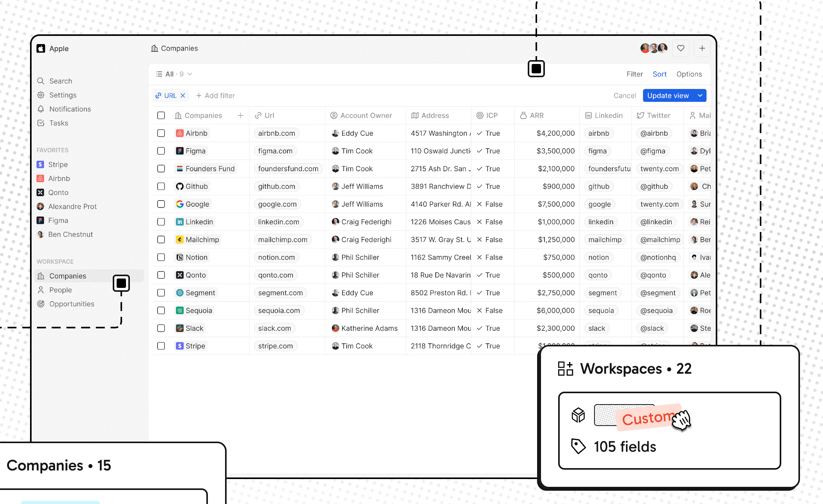Screen dimensions: 823x504
Task: Open the Sort menu
Action: [660, 74]
